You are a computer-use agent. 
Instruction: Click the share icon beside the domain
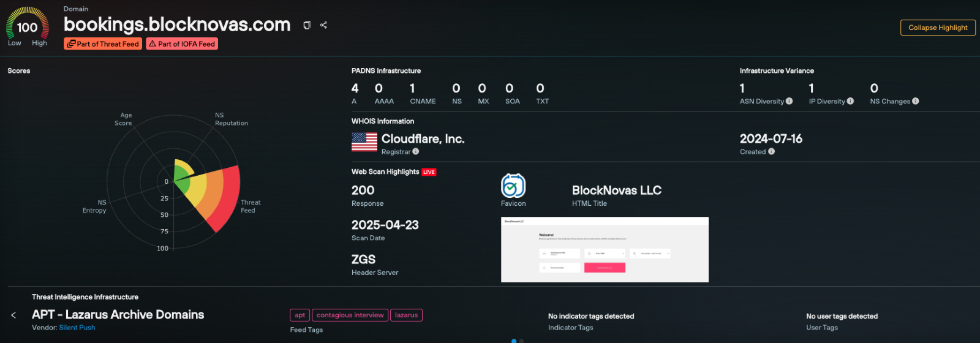pyautogui.click(x=323, y=25)
